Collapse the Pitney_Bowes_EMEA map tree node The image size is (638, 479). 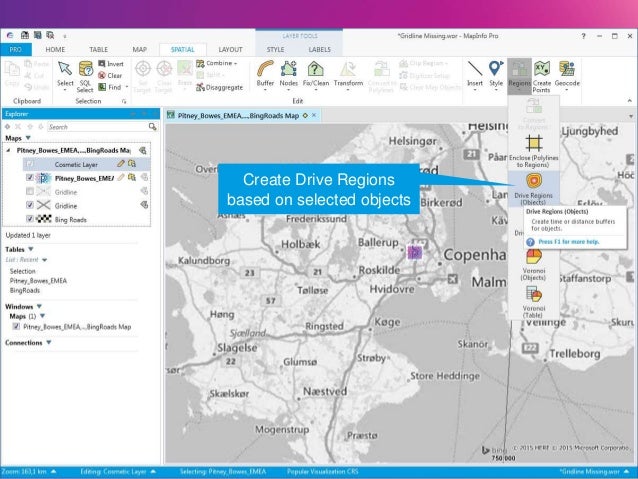pyautogui.click(x=9, y=150)
